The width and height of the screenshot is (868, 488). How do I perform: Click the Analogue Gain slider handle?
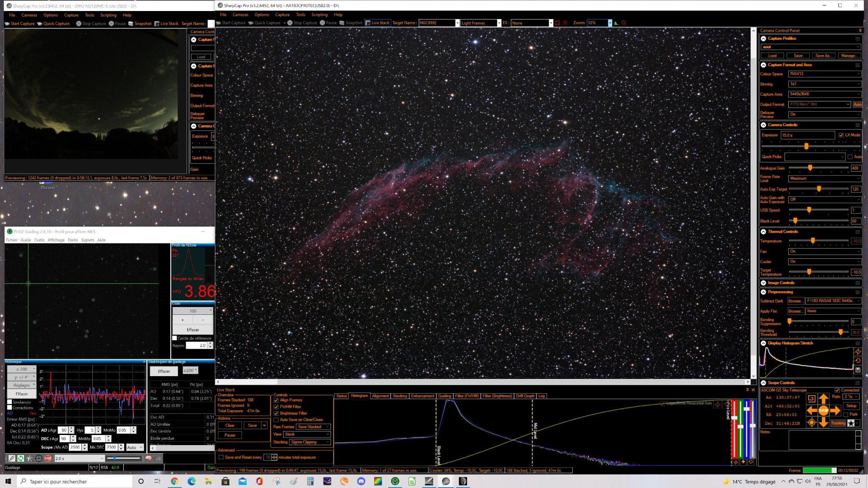pyautogui.click(x=810, y=168)
